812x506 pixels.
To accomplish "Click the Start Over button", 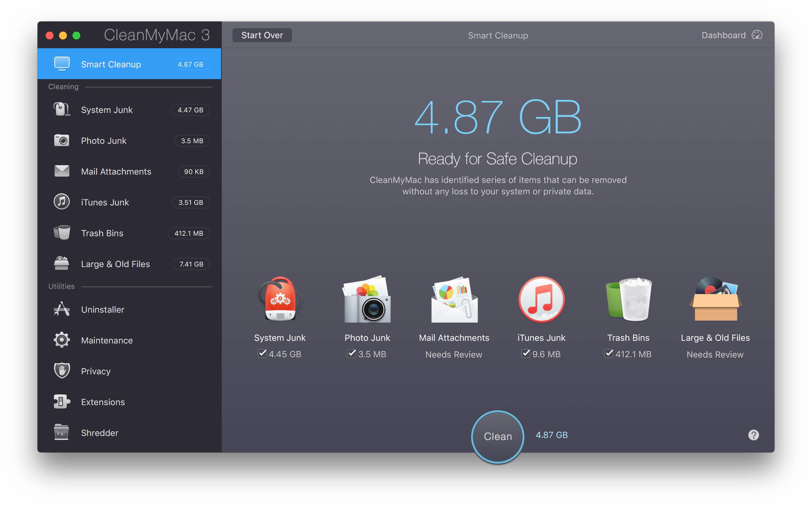I will [x=262, y=35].
